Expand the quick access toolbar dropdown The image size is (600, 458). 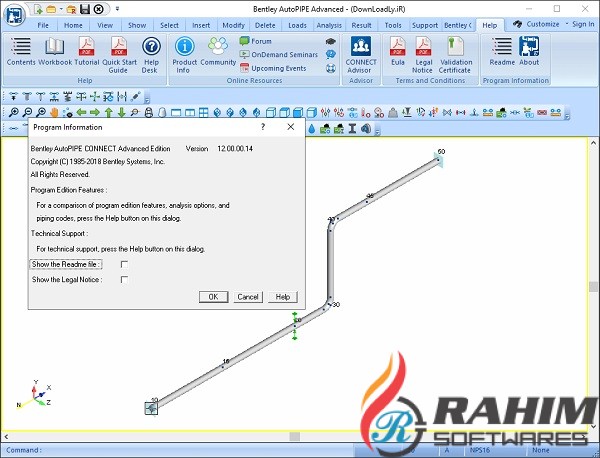(117, 8)
